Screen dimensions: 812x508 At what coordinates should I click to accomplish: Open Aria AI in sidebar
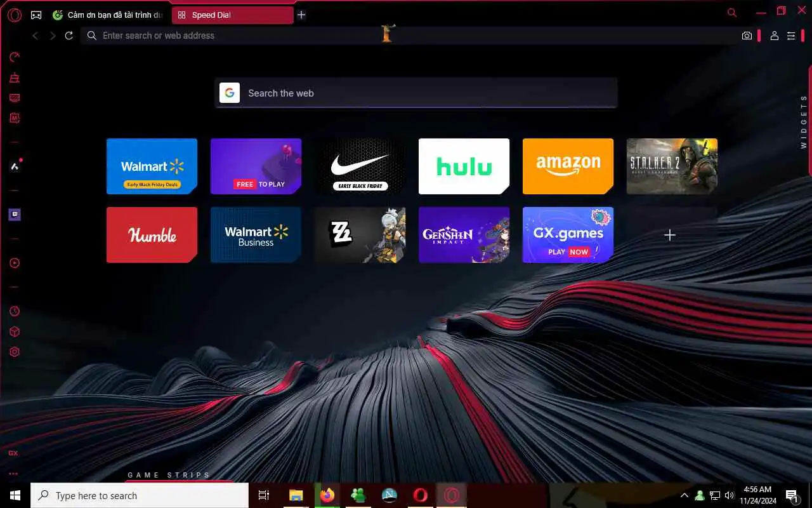[15, 166]
